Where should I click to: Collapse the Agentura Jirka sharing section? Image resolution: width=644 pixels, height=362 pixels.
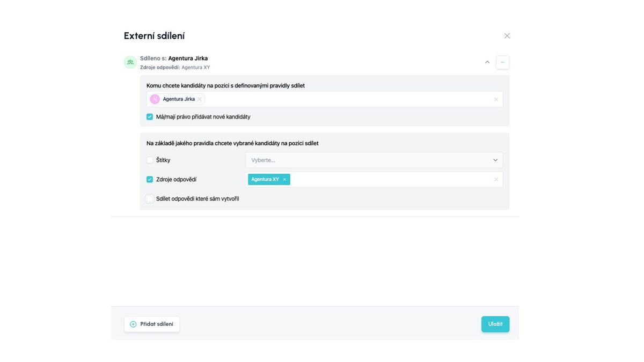point(487,62)
